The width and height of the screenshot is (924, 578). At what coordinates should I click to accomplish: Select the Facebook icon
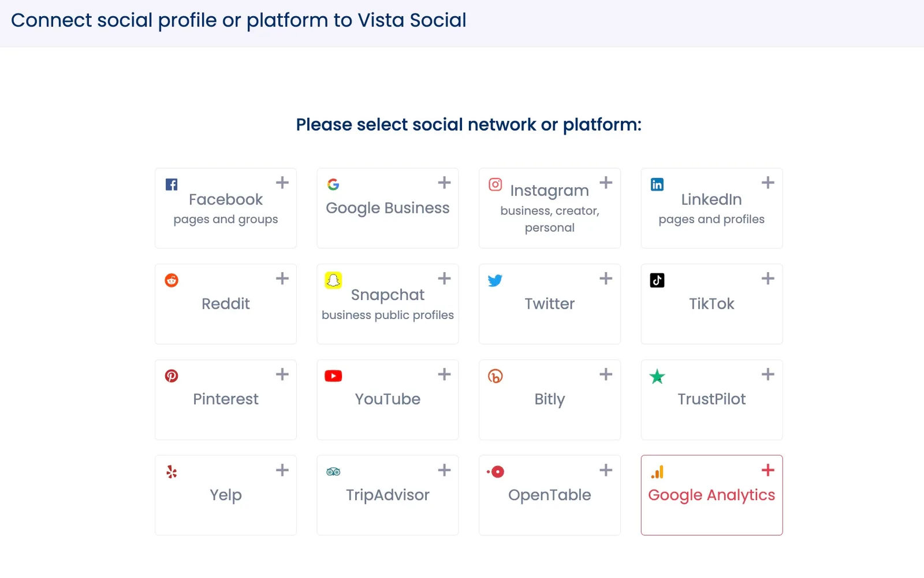click(x=171, y=184)
